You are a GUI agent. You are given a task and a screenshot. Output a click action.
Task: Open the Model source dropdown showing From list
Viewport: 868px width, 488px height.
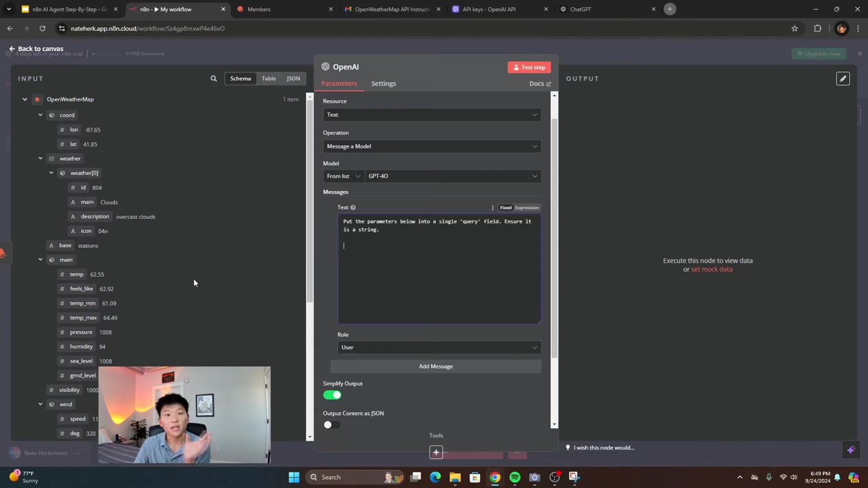tap(344, 176)
